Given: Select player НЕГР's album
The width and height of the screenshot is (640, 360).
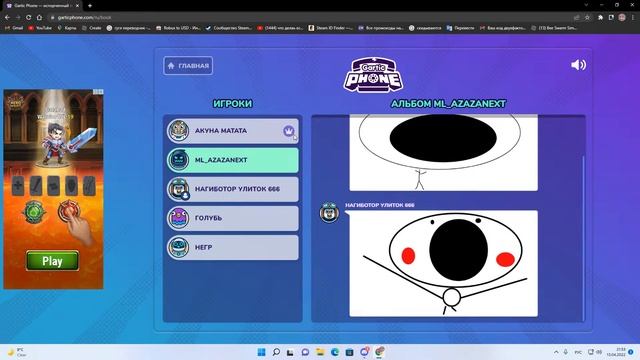Looking at the screenshot, I should click(x=233, y=247).
